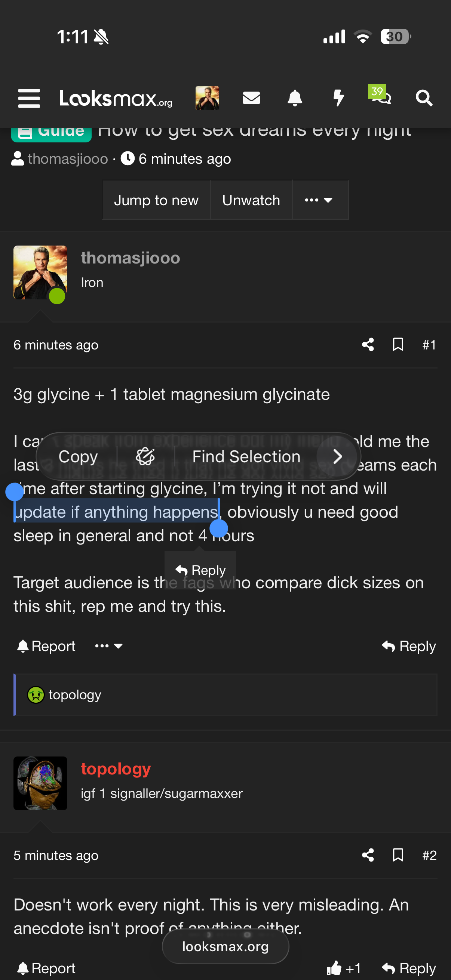Choose Find Selection in the popup menu
This screenshot has height=980, width=451.
pos(246,456)
